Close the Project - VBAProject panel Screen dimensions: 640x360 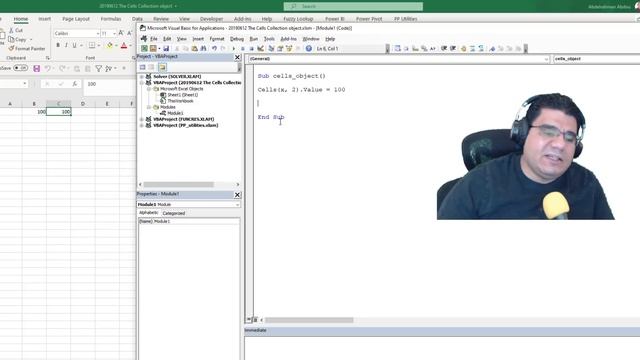click(x=237, y=58)
